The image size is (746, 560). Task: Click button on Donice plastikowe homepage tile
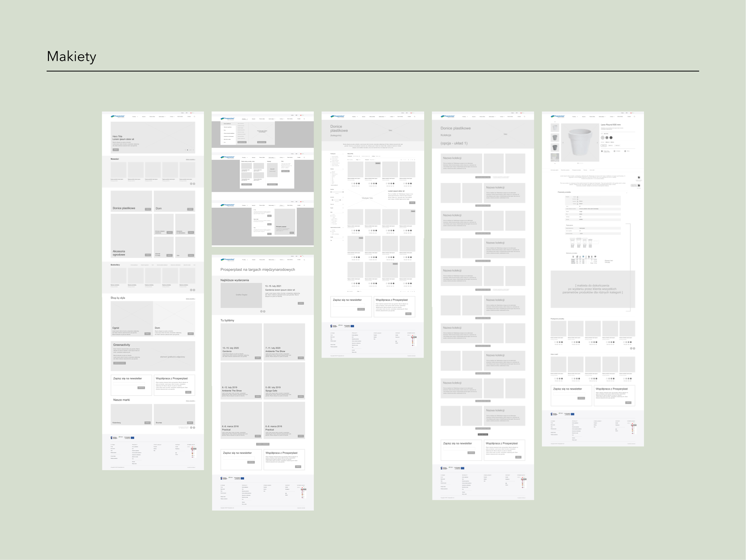pos(148,209)
